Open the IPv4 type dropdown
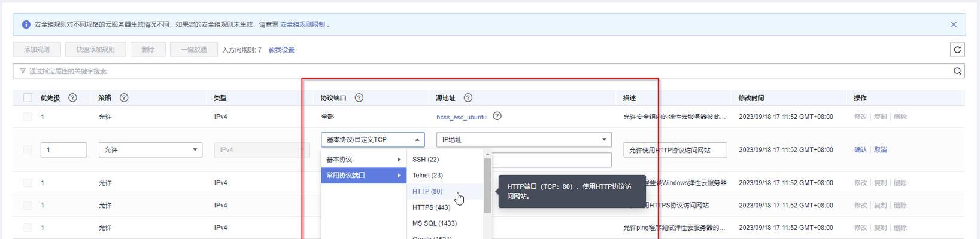This screenshot has height=239, width=980. [262, 149]
